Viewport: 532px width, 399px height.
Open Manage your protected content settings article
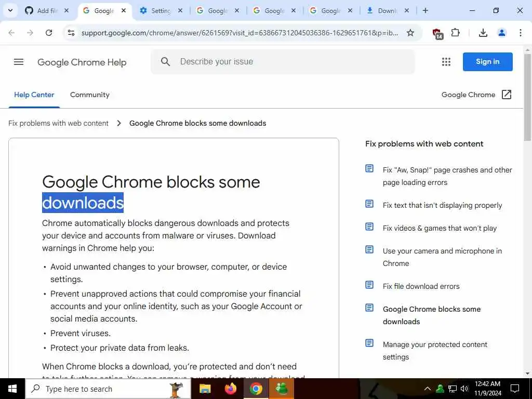(x=435, y=351)
